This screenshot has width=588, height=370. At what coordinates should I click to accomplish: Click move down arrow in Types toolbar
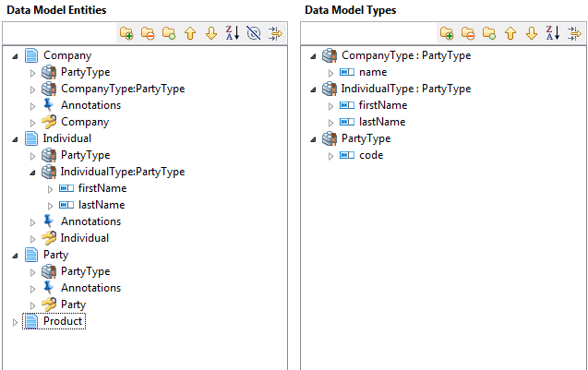point(531,33)
